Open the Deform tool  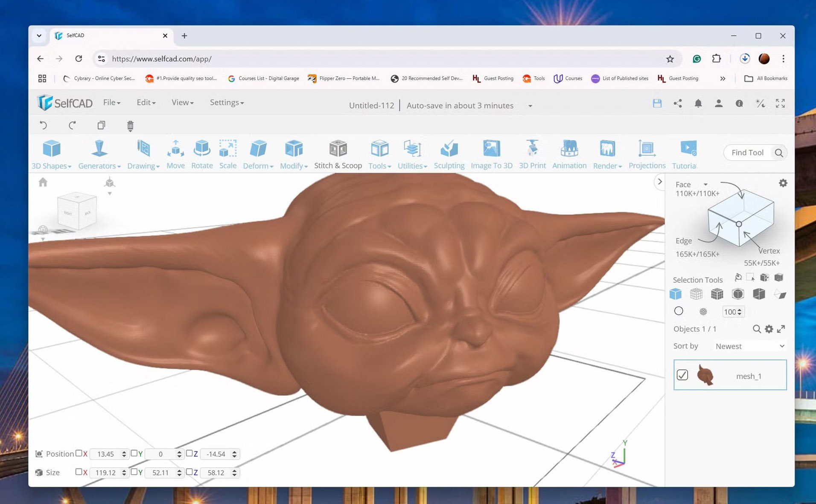pos(258,154)
